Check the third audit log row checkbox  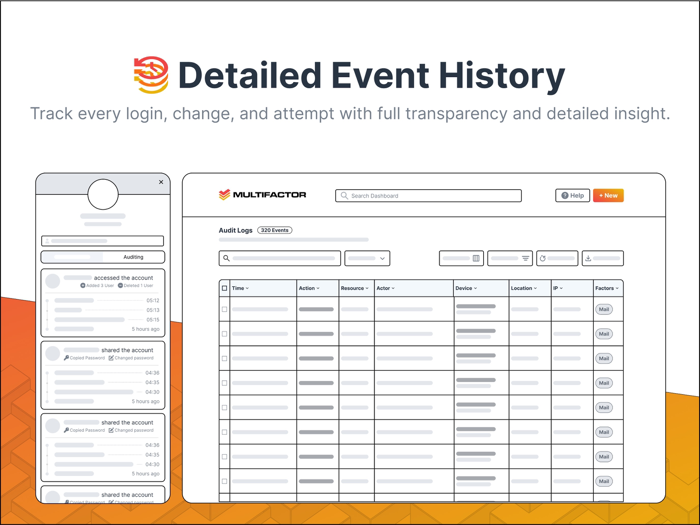[225, 358]
